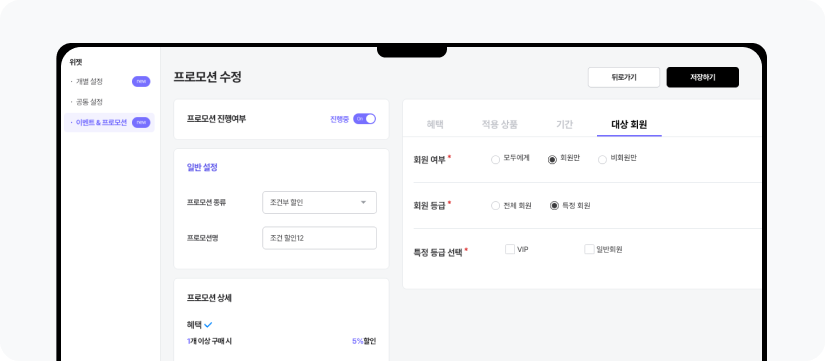Click the blue checkmark next to 혜택

pos(208,325)
